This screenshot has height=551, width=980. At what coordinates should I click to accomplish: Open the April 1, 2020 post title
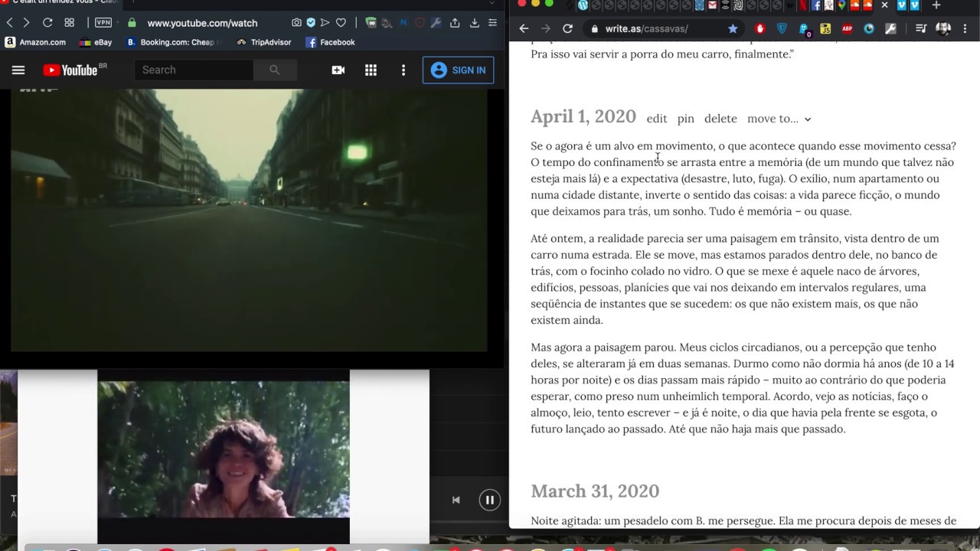coord(583,116)
